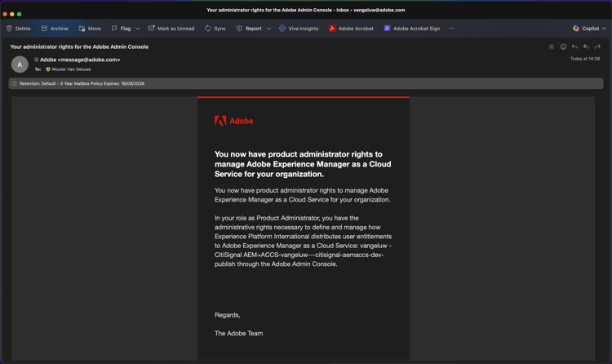Click 'The Adobe Team' signature
The width and height of the screenshot is (612, 364).
click(238, 333)
